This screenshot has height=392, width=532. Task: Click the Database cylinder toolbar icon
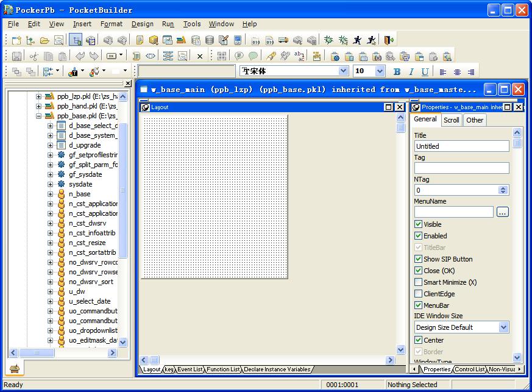tap(210, 40)
